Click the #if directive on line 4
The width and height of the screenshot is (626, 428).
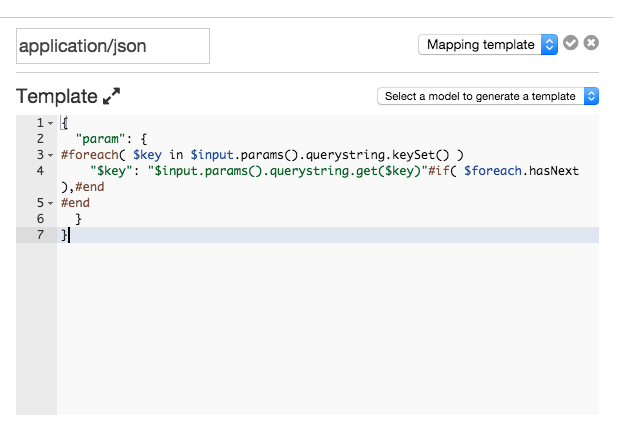(x=438, y=171)
